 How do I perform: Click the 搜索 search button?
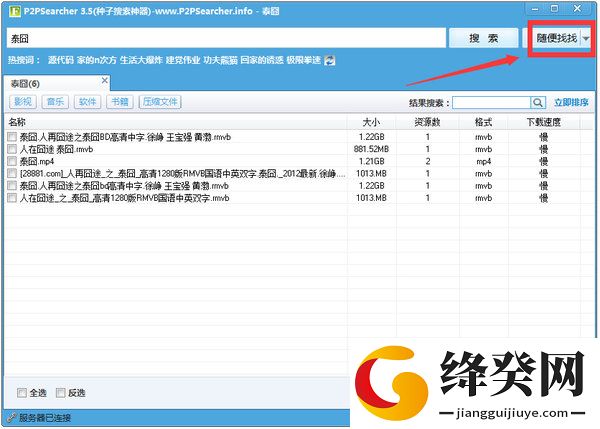pos(484,38)
